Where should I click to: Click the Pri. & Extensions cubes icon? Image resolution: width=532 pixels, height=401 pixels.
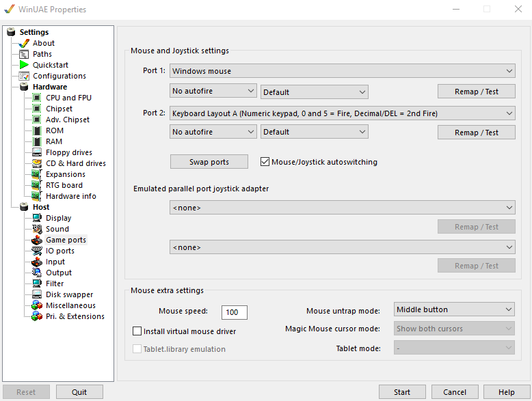[37, 316]
